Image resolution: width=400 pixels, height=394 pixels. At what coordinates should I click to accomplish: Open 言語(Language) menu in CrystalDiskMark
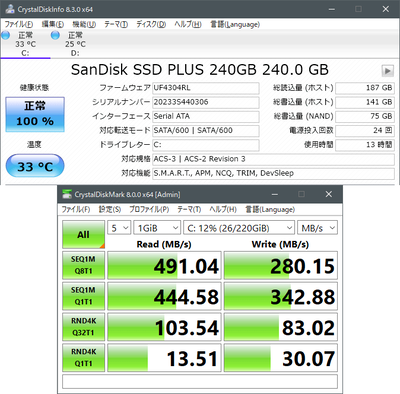[270, 209]
